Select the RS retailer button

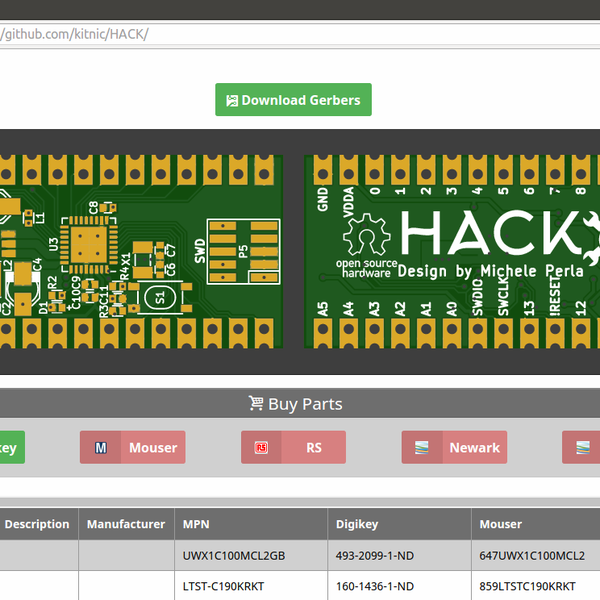pyautogui.click(x=293, y=447)
